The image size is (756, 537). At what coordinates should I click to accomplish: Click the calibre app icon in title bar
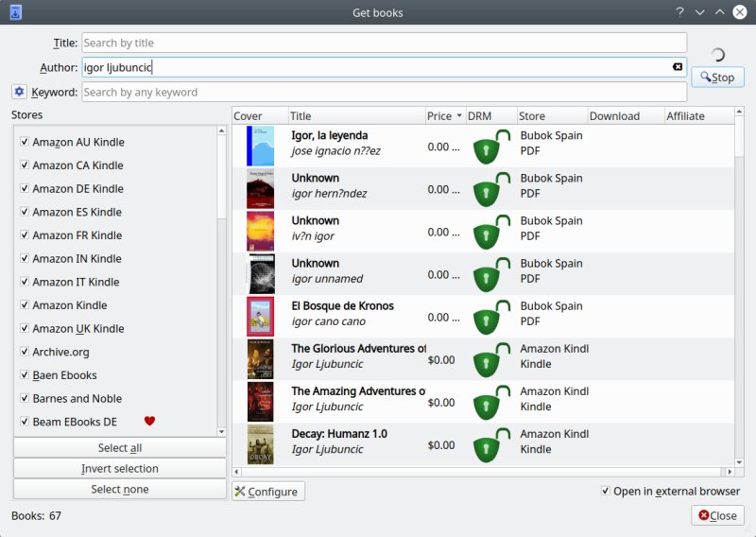click(x=15, y=12)
